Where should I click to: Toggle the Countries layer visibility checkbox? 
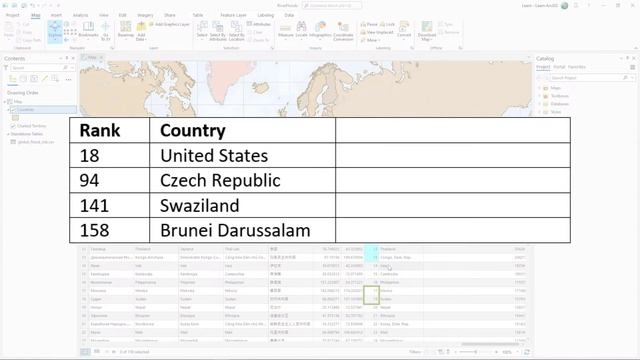pos(13,109)
